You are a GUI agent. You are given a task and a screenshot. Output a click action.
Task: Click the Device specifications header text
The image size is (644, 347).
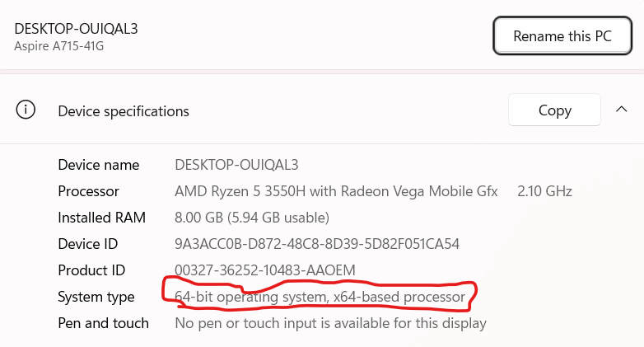(x=124, y=111)
